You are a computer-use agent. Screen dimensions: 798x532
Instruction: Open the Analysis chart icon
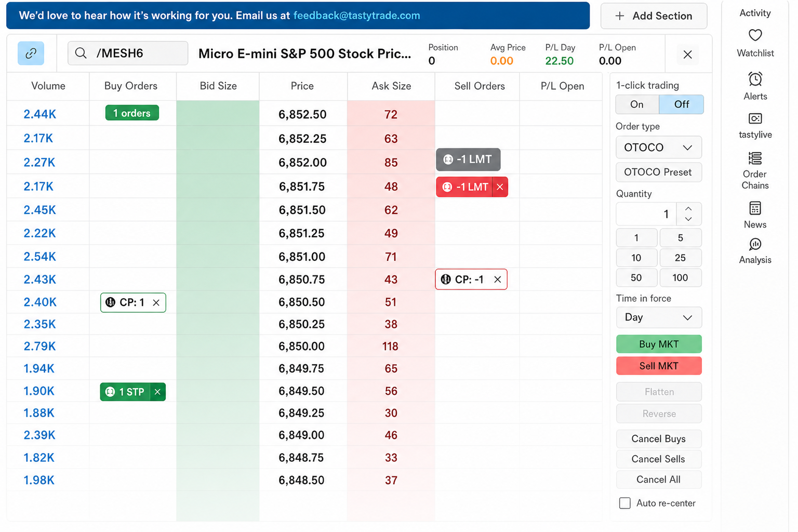click(755, 244)
